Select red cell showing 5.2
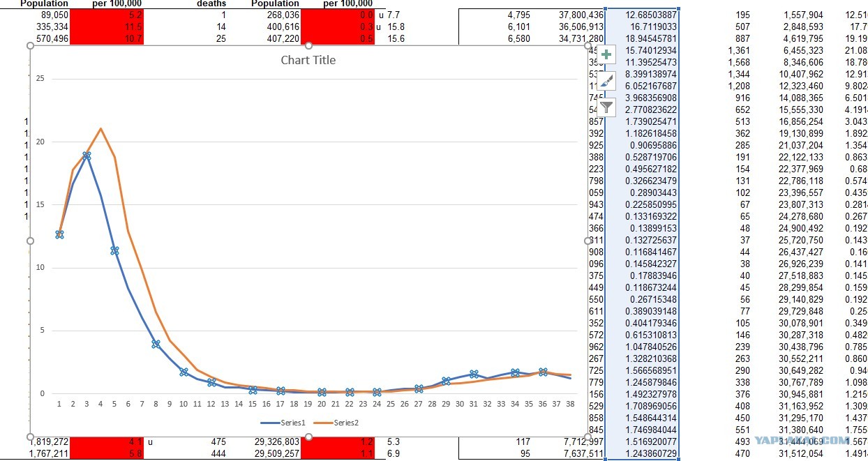 tap(107, 15)
